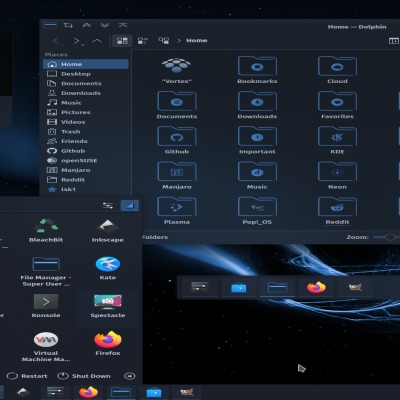
Task: Select Music in the Places panel
Action: (86, 103)
